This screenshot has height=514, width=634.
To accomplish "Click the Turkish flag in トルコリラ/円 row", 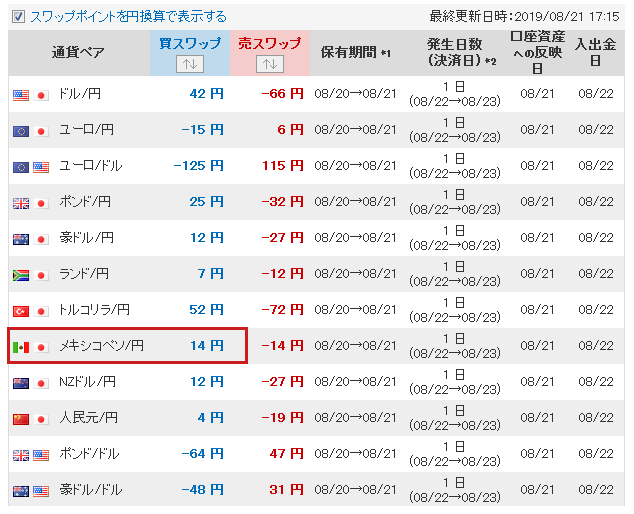I will (x=21, y=311).
